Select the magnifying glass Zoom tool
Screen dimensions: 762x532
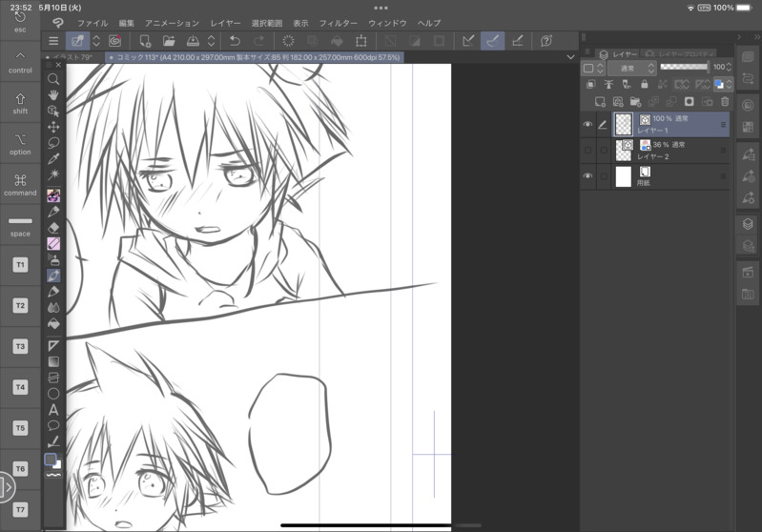tap(53, 79)
